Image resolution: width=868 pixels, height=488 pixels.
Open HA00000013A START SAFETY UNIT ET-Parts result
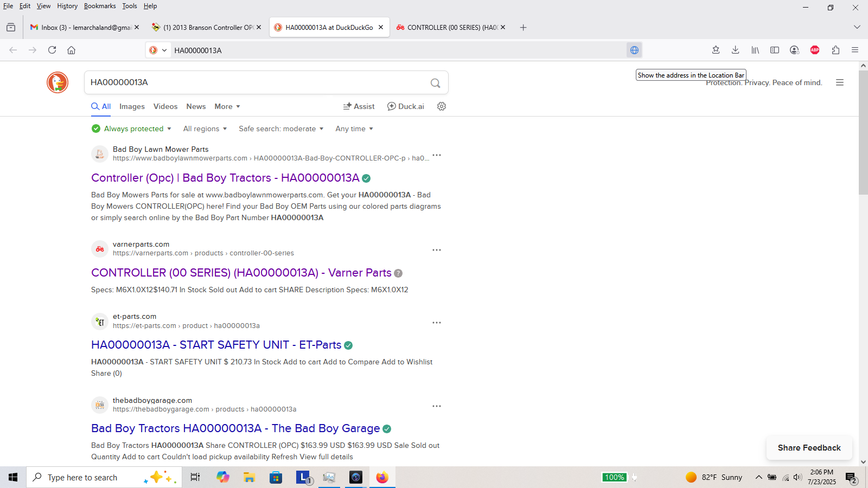(216, 345)
